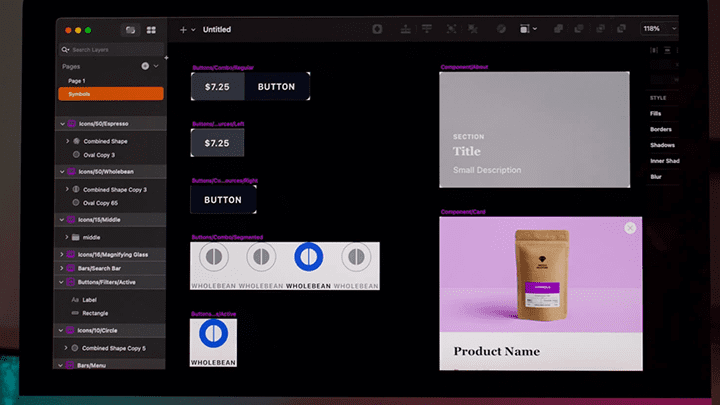Click the $7.25 part of the combo button
This screenshot has height=405, width=720.
(x=218, y=86)
